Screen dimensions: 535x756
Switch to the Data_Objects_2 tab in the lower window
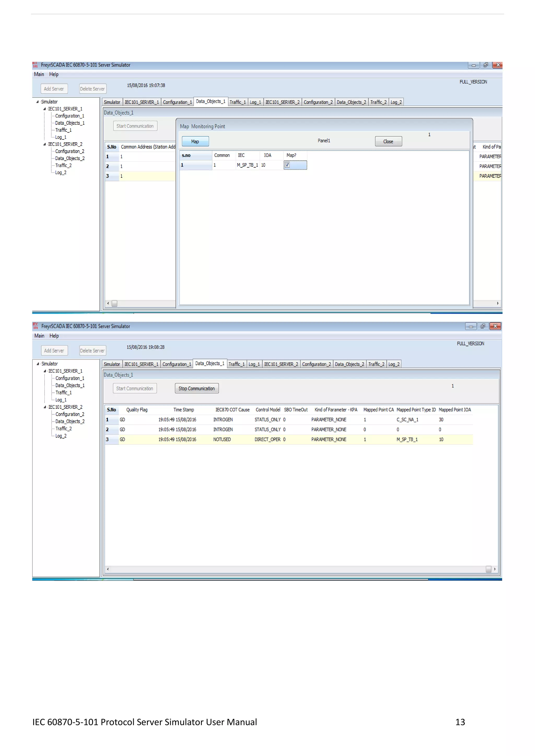click(350, 364)
